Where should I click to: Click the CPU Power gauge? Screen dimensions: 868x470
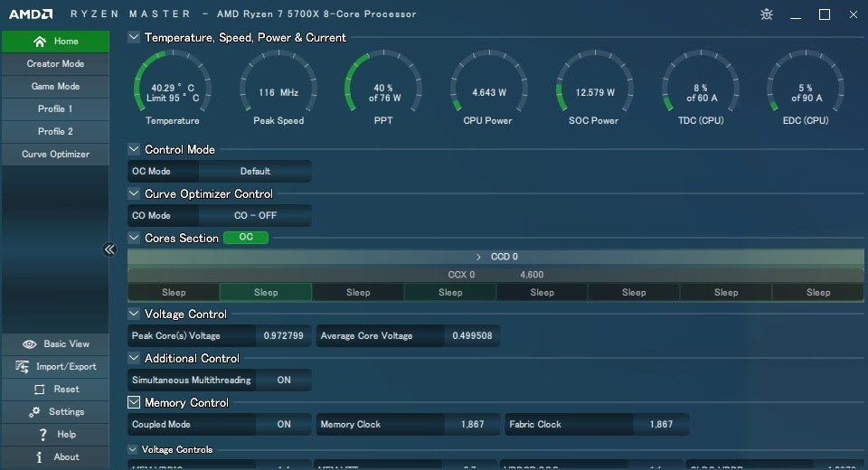pyautogui.click(x=488, y=88)
